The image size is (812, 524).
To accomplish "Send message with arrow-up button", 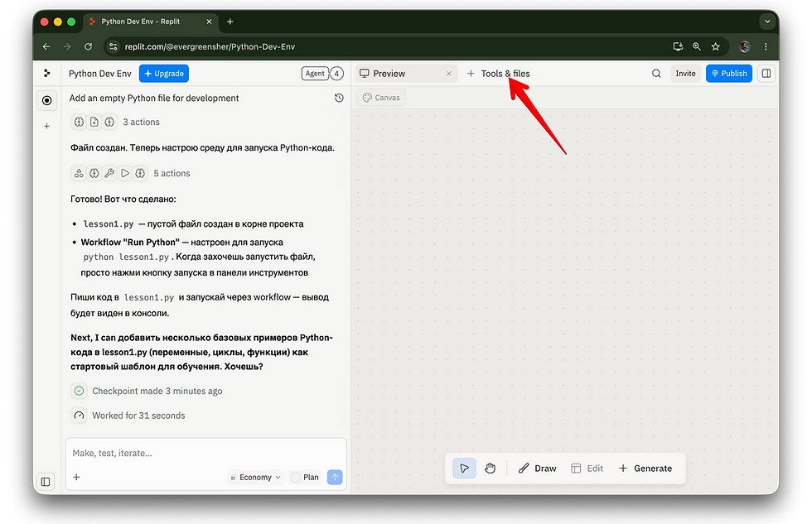I will [x=335, y=477].
